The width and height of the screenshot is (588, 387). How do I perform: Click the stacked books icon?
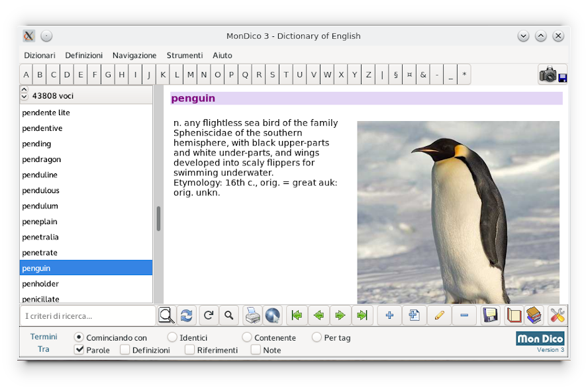tap(534, 316)
